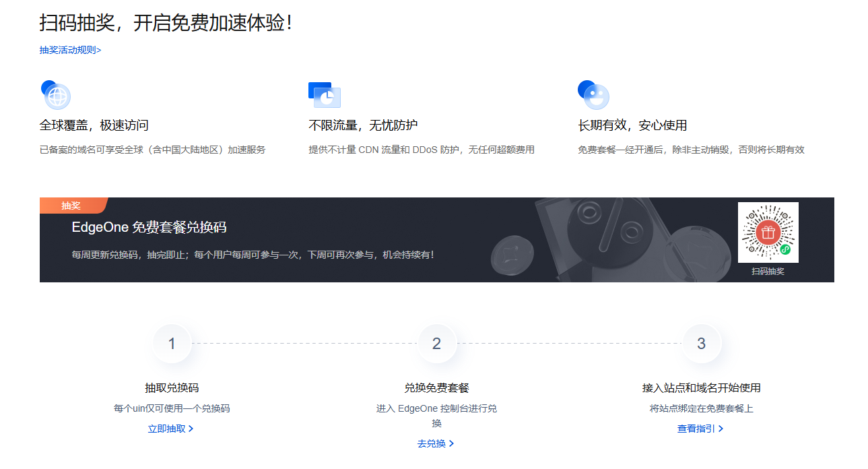Click the EdgeOne 免费套餐兑换码 banner title
Screen dimensions: 868x469
[x=149, y=227]
